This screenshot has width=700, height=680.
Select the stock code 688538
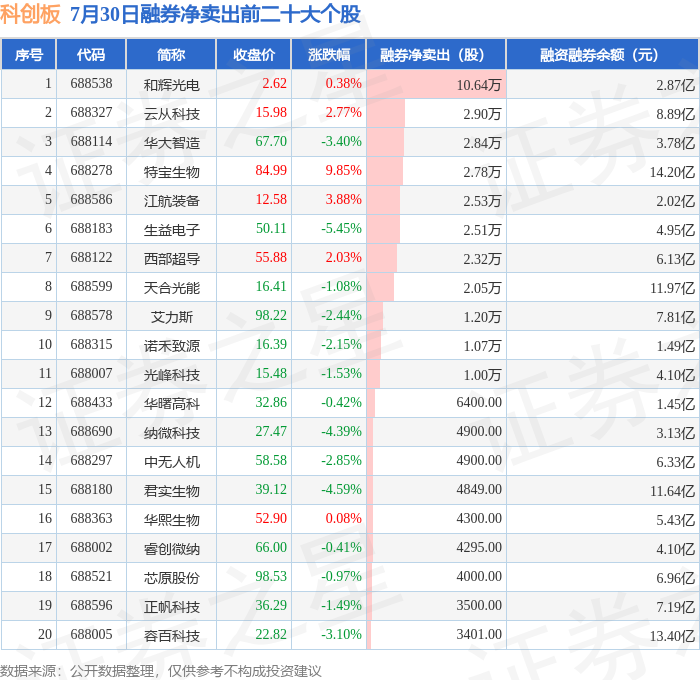91,83
